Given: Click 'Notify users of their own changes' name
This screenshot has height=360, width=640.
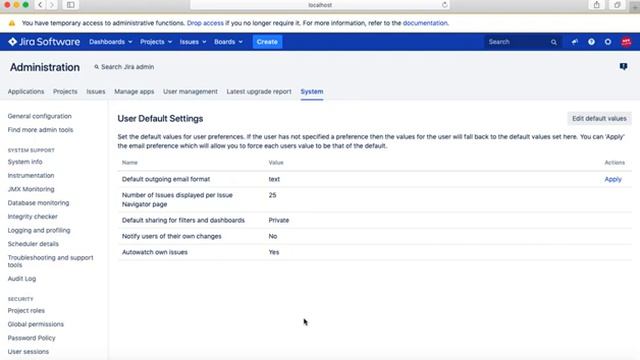Looking at the screenshot, I should pos(171,236).
